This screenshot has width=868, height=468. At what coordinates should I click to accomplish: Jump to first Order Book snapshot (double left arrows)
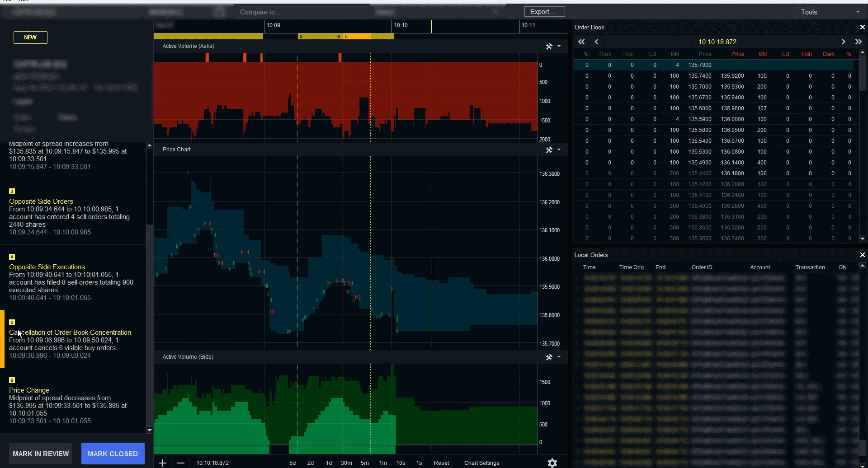[581, 42]
